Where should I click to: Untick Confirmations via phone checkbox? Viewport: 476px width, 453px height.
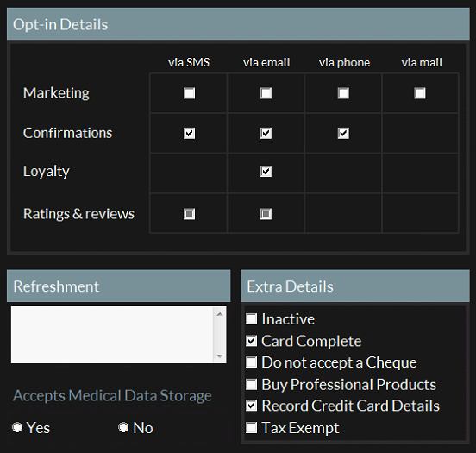tap(343, 133)
